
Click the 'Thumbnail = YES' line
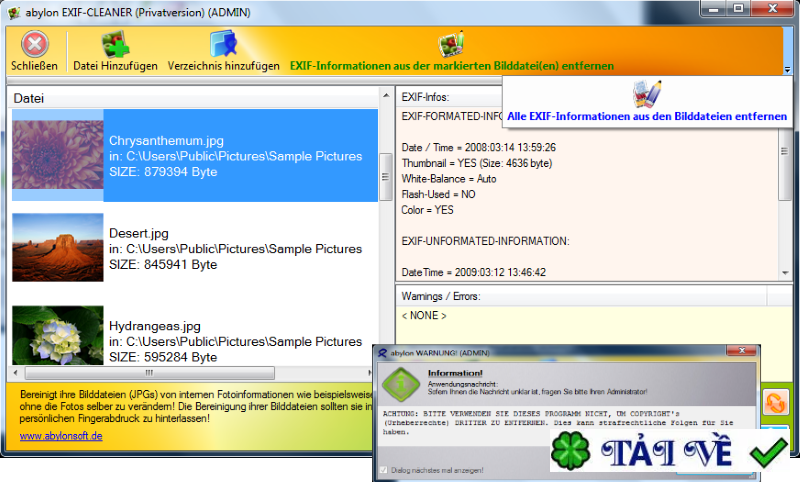[x=477, y=163]
